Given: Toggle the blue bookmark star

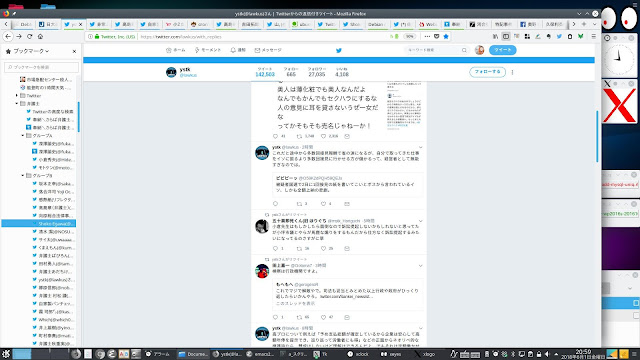Looking at the screenshot, I should point(446,36).
